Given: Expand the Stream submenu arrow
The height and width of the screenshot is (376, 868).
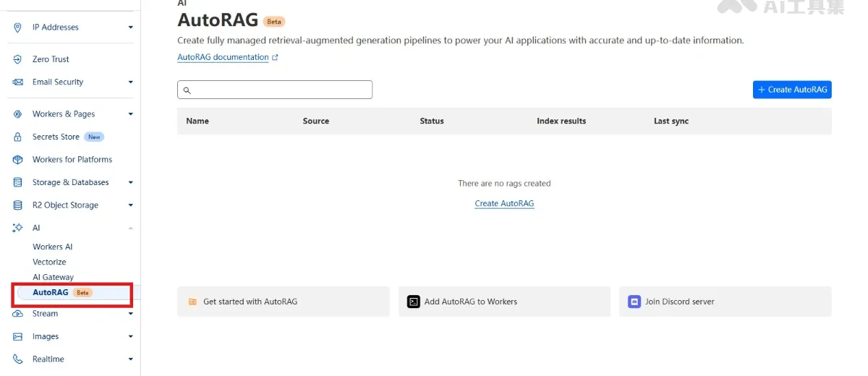Looking at the screenshot, I should (x=131, y=314).
